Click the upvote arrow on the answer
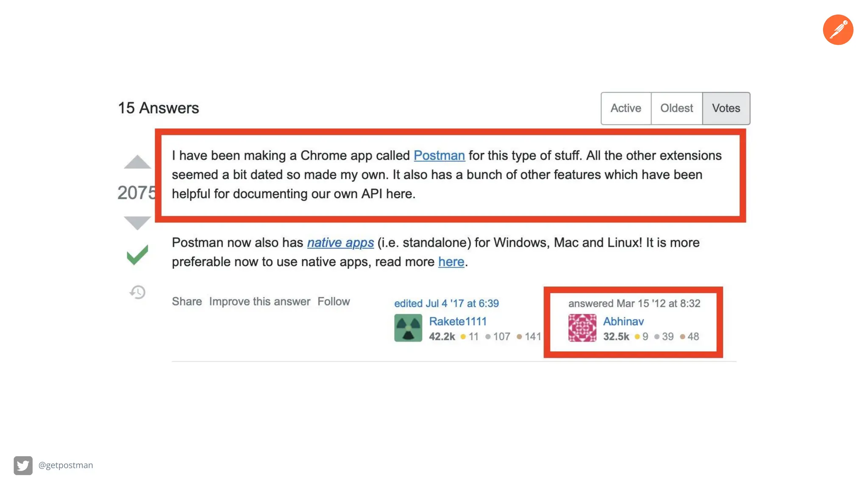Viewport: 868px width, 488px height. 137,162
